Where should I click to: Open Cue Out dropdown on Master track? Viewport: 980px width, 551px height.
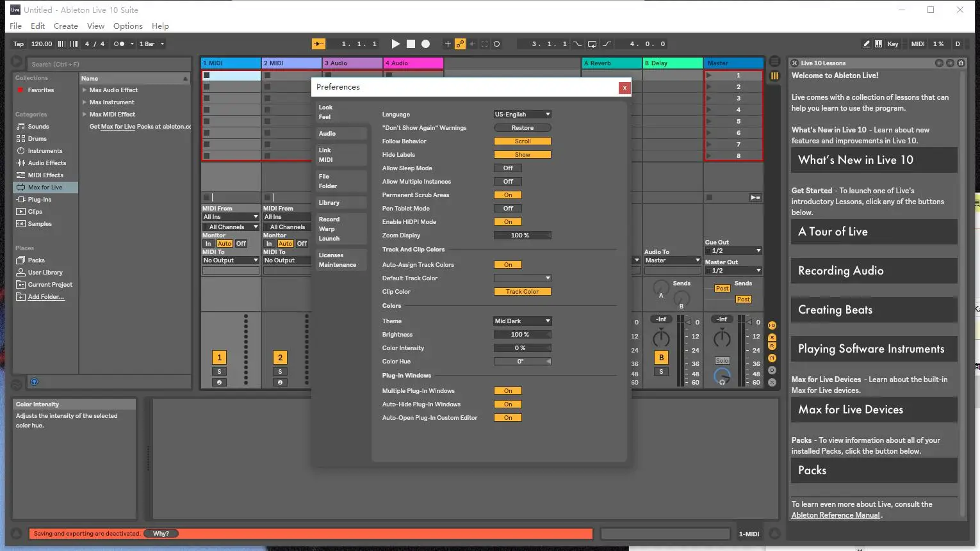[x=733, y=250]
